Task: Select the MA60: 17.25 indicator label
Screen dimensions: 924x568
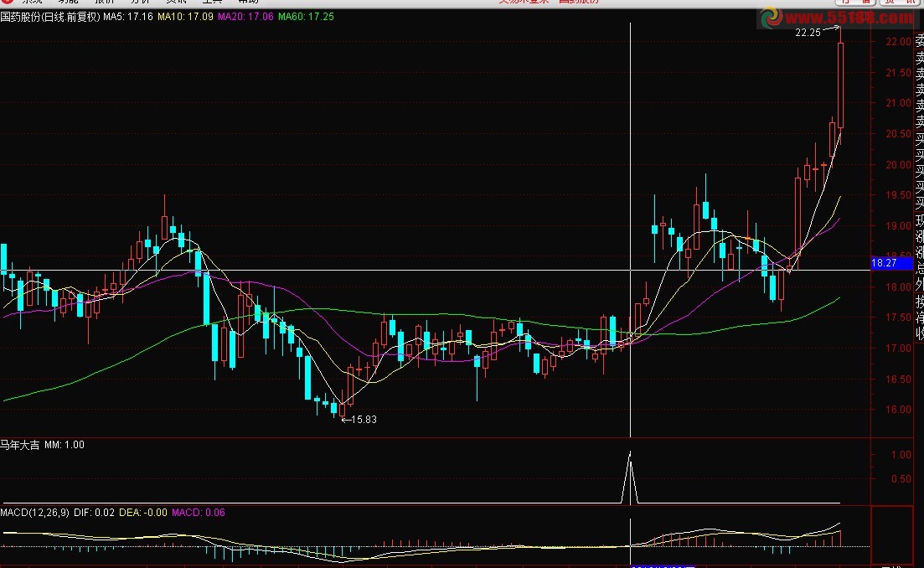Action: (x=306, y=17)
